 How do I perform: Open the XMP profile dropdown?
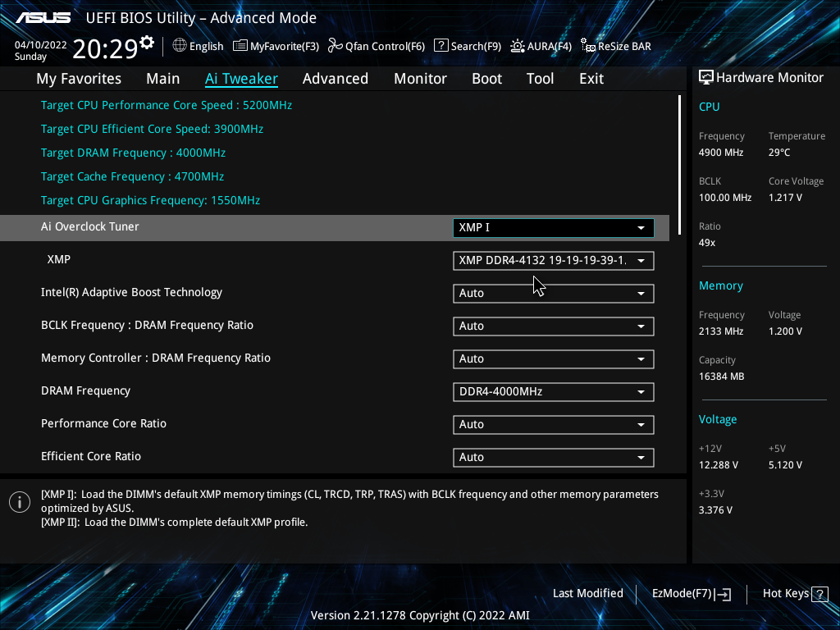point(554,261)
